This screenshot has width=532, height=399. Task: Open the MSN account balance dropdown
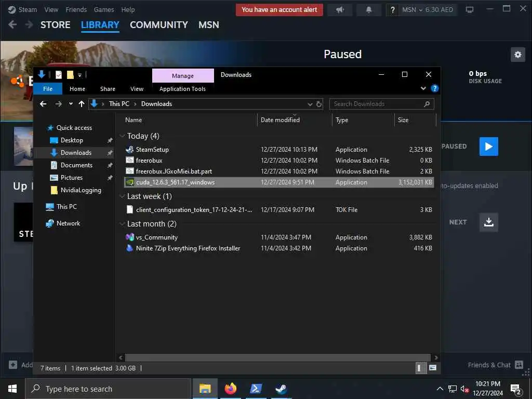pos(428,10)
